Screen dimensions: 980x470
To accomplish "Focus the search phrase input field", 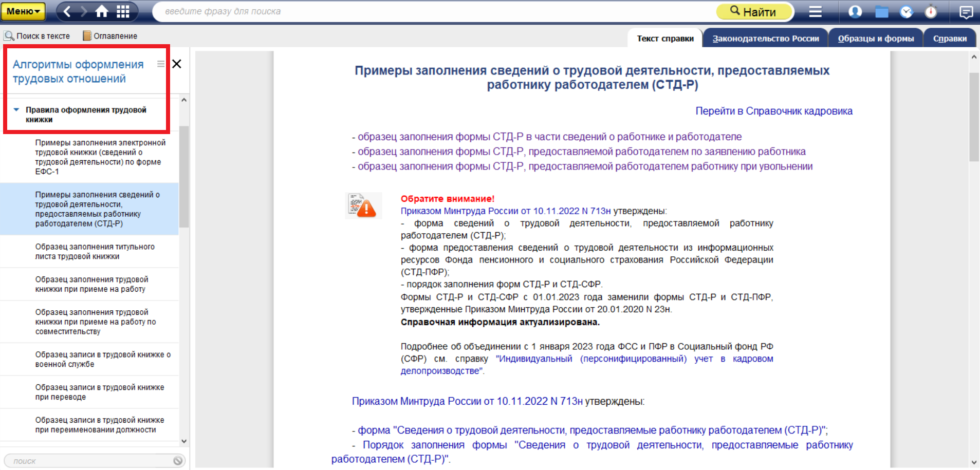I will point(434,11).
